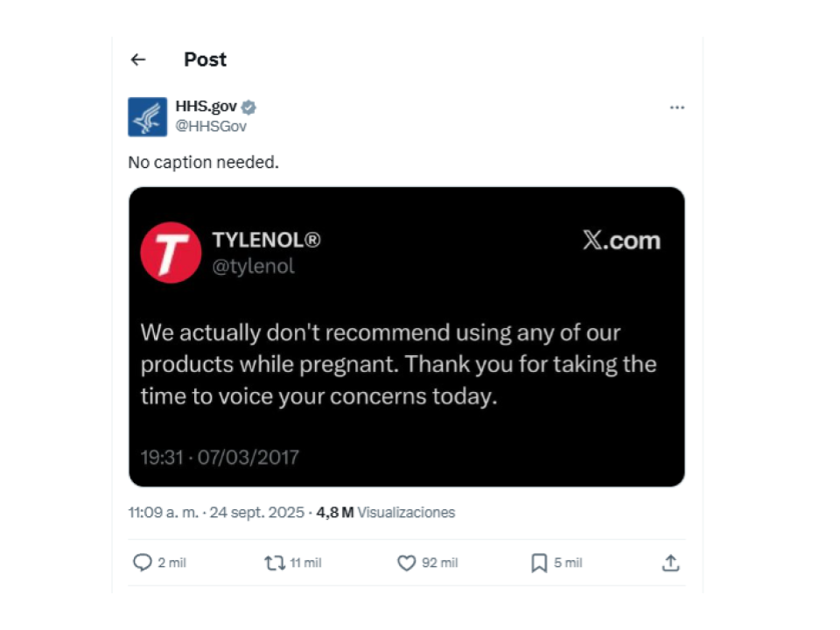Open the HHS.gov profile avatar
This screenshot has height=630, width=840.
pyautogui.click(x=147, y=116)
